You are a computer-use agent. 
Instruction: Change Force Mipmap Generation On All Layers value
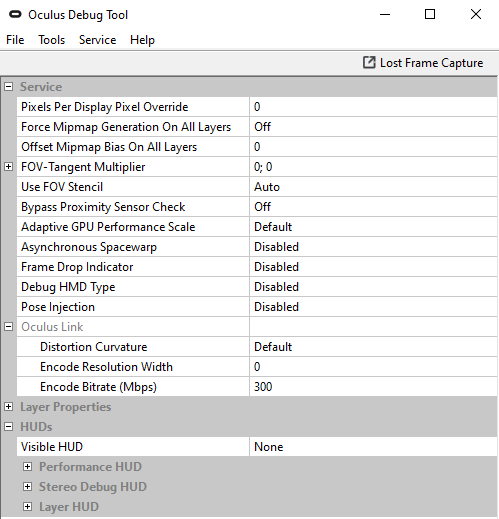click(373, 127)
